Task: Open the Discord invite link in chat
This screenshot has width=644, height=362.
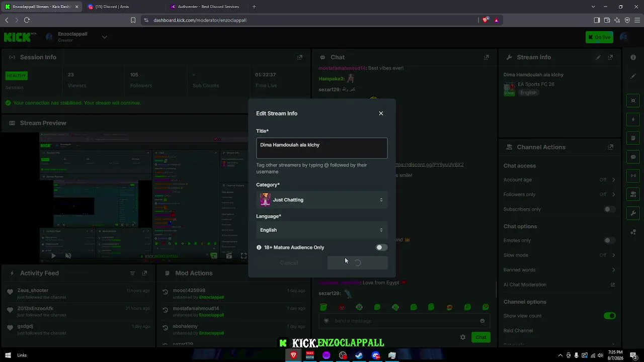Action: [430, 164]
